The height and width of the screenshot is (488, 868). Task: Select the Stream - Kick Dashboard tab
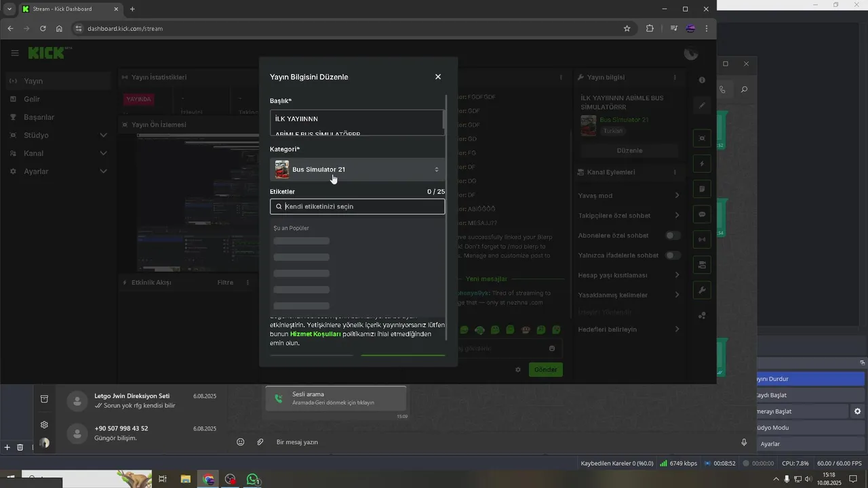coord(70,9)
